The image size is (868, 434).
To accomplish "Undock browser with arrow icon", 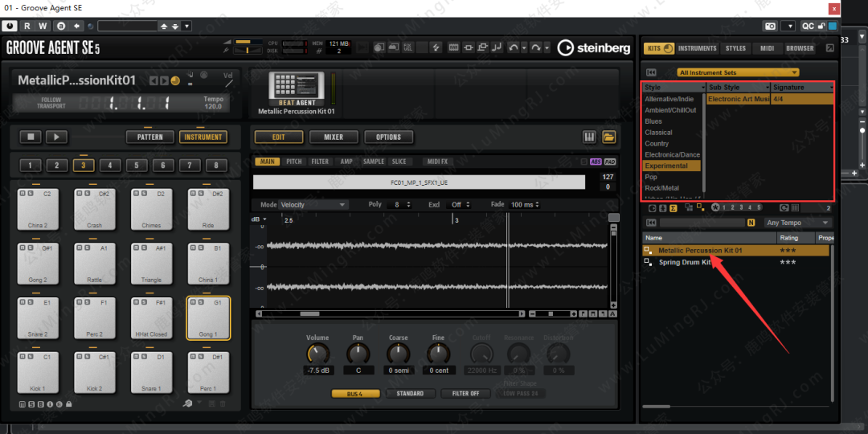I will point(829,48).
